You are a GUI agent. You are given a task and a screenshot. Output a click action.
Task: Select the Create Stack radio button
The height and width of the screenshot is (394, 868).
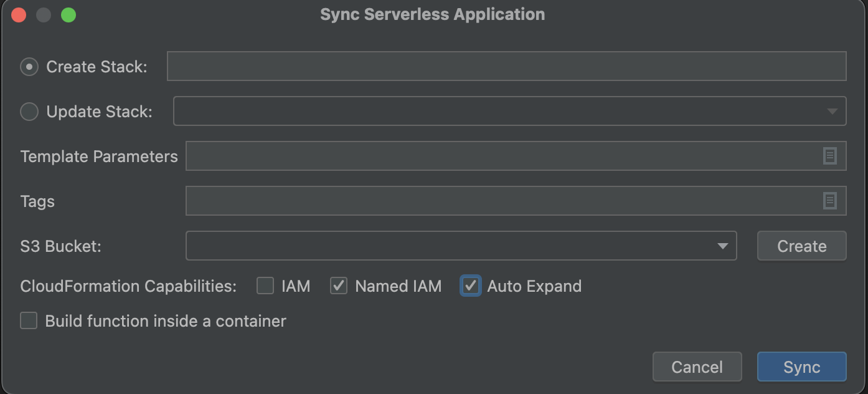point(29,67)
